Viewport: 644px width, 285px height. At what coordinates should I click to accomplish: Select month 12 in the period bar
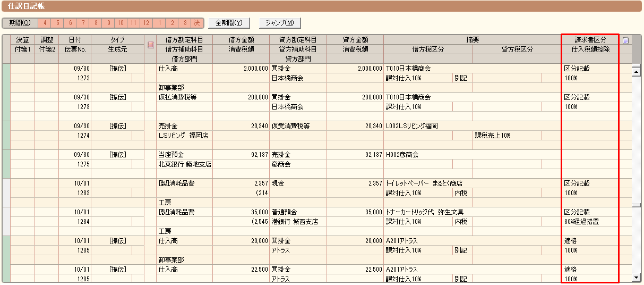click(147, 23)
